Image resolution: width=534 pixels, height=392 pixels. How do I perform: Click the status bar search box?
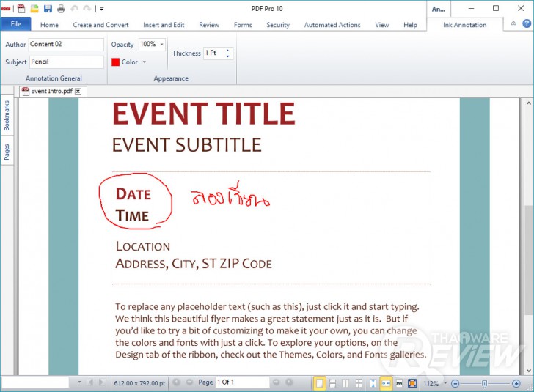coord(36,382)
